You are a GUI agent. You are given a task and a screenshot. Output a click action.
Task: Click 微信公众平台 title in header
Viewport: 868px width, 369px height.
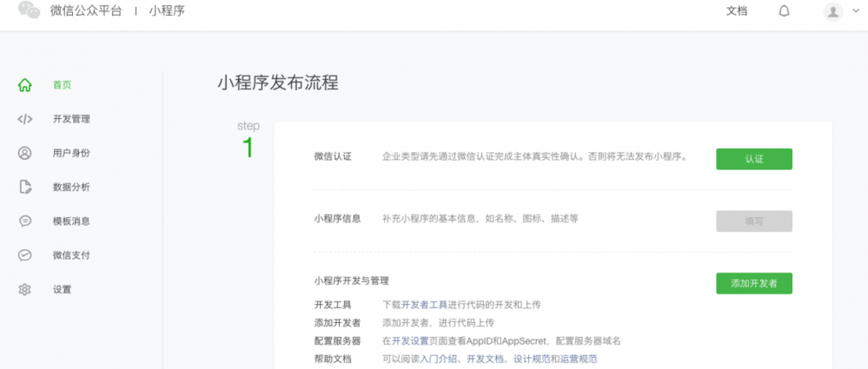click(x=86, y=11)
